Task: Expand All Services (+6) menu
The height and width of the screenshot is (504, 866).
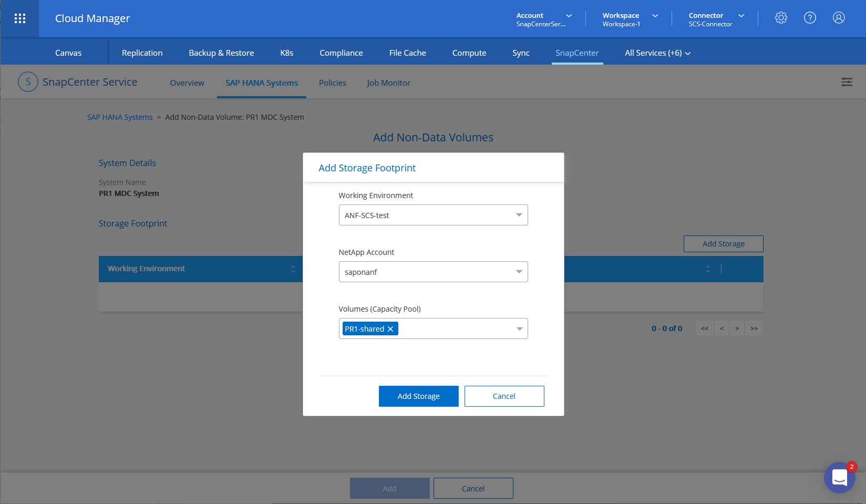Action: (657, 53)
